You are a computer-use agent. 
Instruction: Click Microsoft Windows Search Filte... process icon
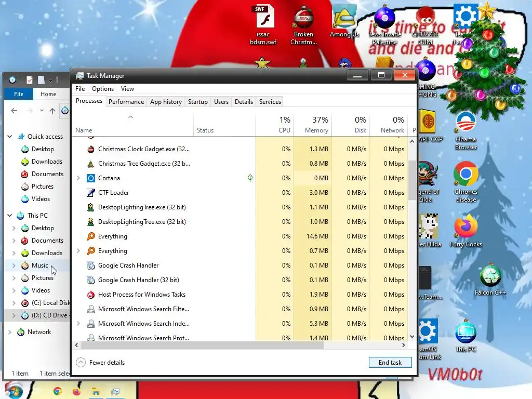coord(90,309)
